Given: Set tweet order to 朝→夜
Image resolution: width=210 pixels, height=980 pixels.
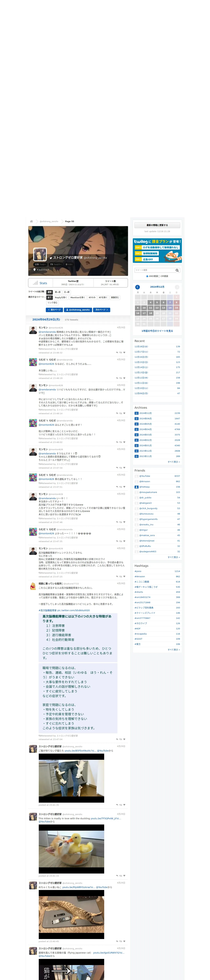Looking at the screenshot, I should point(58,292).
